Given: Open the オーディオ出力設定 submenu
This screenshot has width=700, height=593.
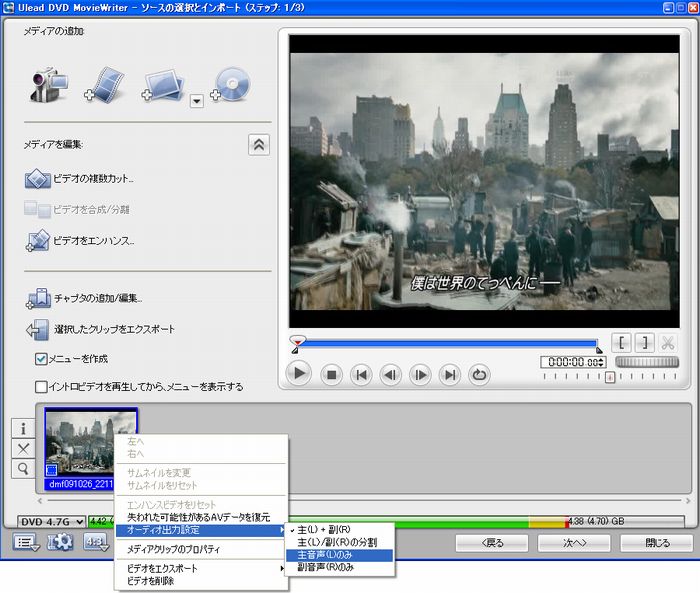Looking at the screenshot, I should [200, 530].
